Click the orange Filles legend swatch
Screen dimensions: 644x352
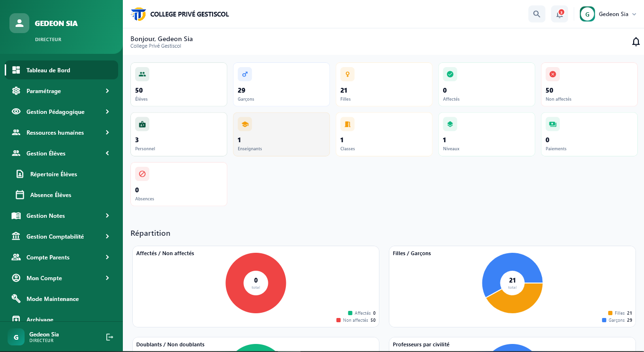click(x=610, y=313)
